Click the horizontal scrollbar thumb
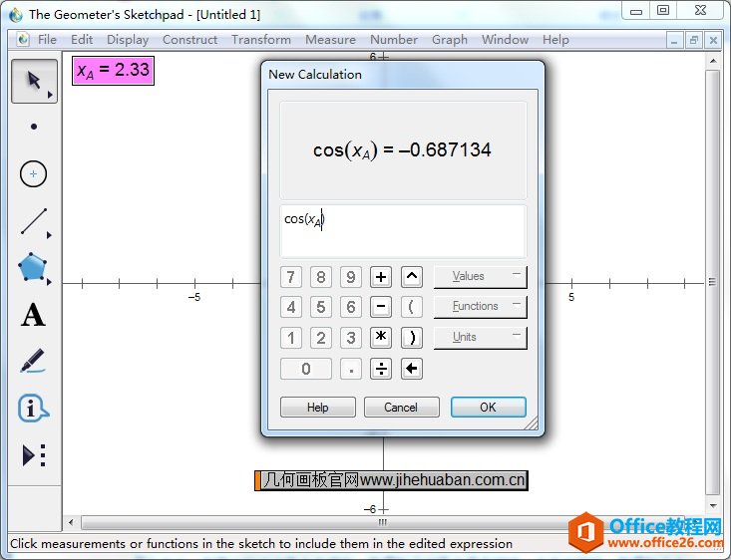The height and width of the screenshot is (560, 731). click(382, 522)
